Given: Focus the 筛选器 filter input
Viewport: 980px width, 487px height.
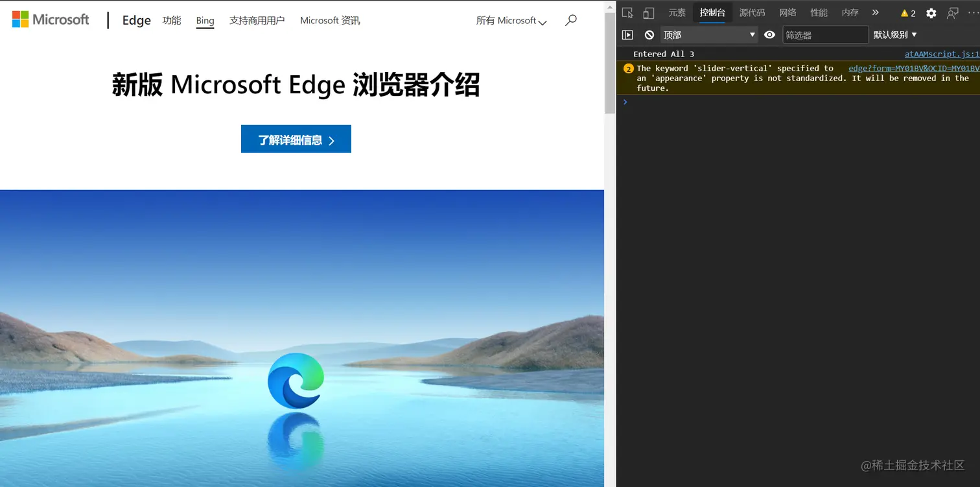Looking at the screenshot, I should (x=825, y=35).
